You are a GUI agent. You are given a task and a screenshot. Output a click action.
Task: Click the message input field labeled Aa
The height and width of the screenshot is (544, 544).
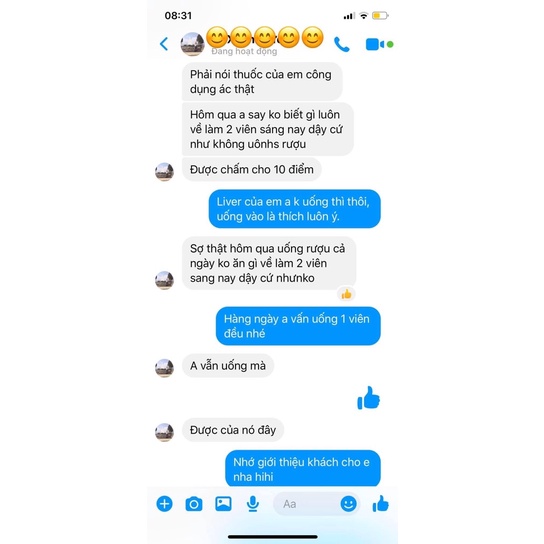tap(305, 504)
